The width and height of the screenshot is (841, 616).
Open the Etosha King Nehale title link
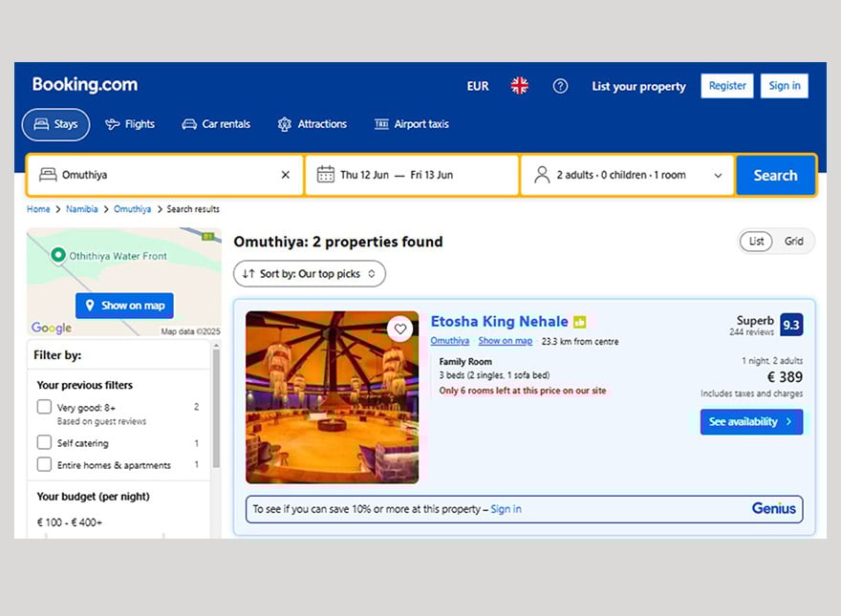[499, 321]
